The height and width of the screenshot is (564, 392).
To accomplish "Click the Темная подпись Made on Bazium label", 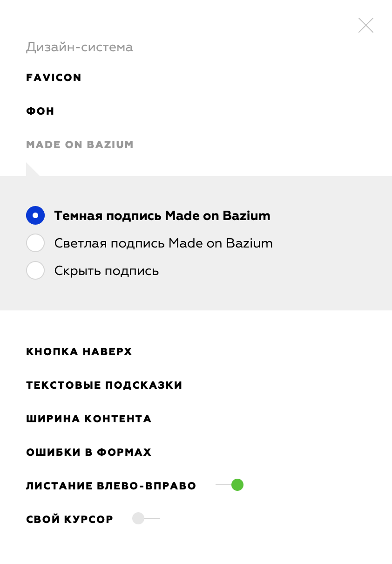I will point(162,216).
